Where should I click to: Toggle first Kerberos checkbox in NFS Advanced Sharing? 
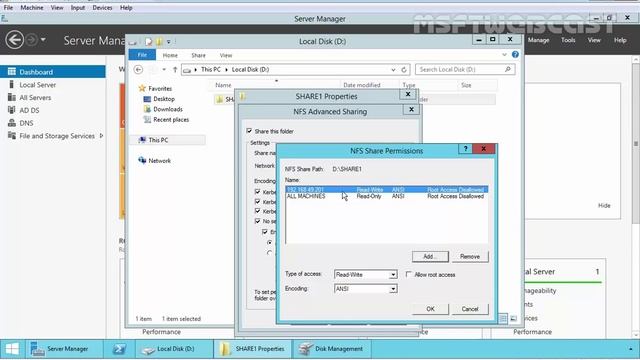point(258,191)
